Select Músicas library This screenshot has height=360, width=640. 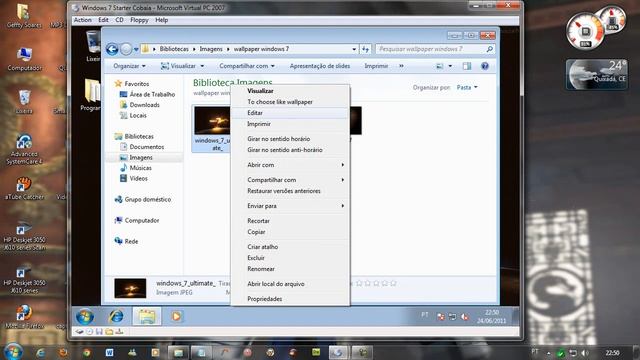point(140,168)
